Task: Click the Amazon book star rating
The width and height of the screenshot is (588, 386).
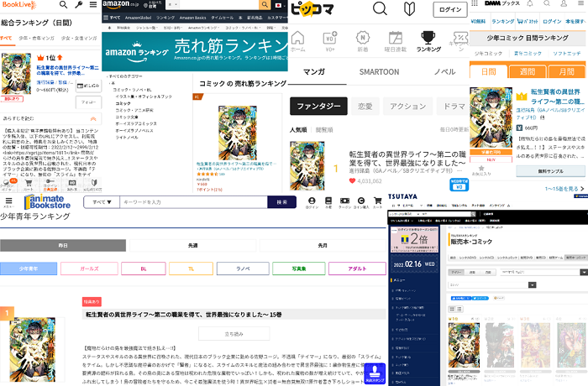Action: (207, 175)
